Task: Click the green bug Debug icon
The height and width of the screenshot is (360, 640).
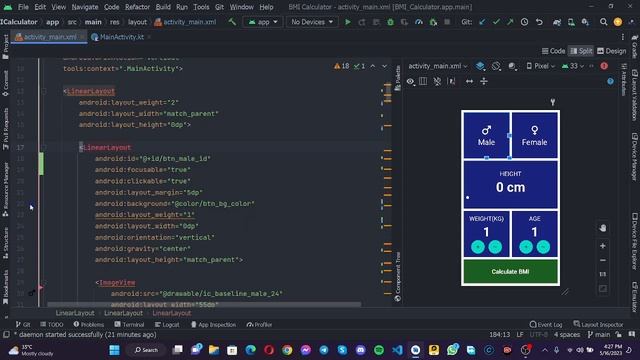Action: point(391,22)
